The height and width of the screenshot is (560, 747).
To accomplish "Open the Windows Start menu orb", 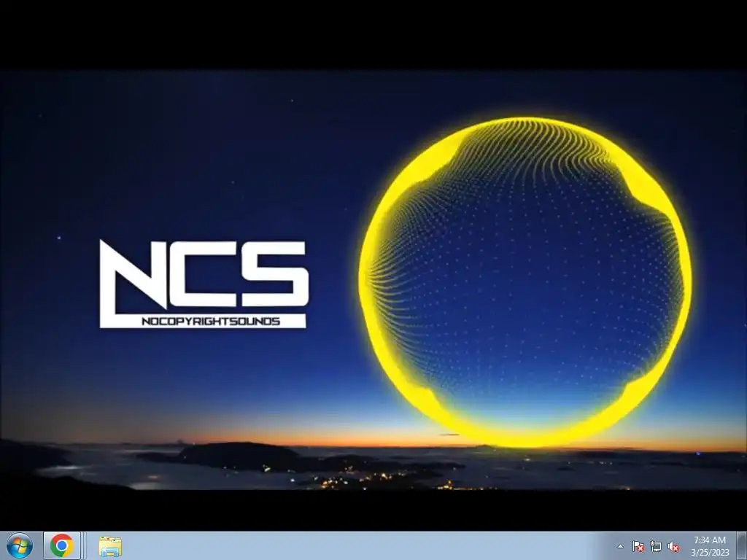I will coord(20,545).
